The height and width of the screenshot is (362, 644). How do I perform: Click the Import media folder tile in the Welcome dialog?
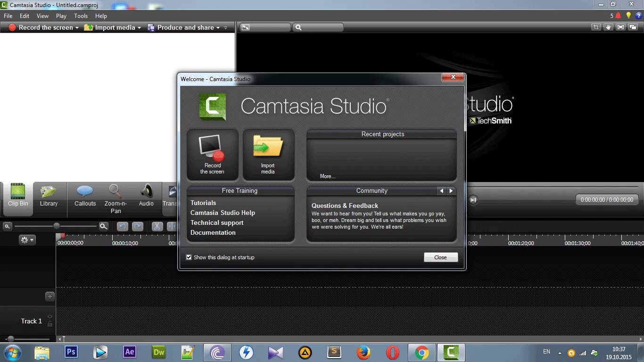coord(268,155)
